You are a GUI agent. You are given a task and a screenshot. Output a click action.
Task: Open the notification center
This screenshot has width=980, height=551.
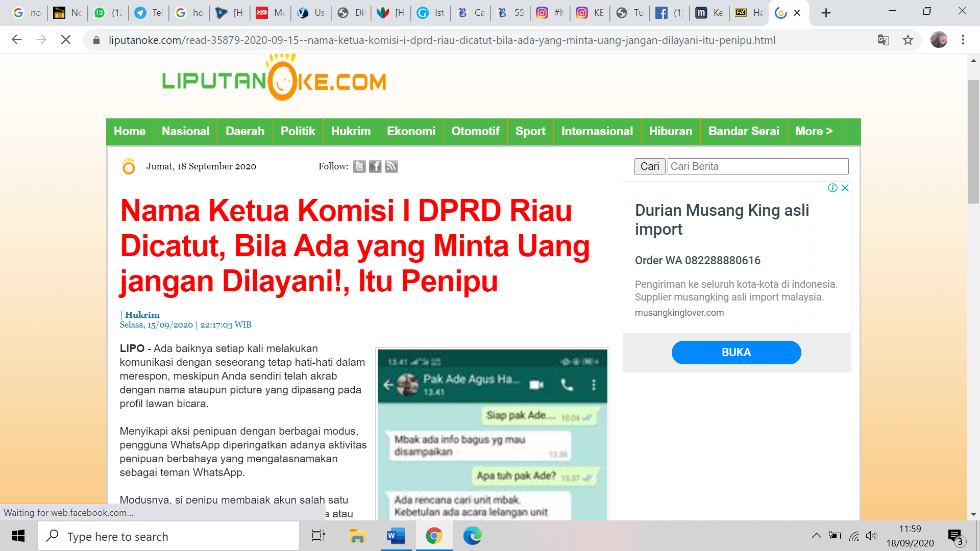tap(955, 537)
